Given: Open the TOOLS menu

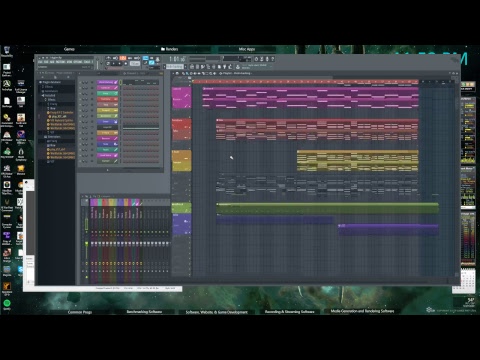Looking at the screenshot, I should (87, 62).
